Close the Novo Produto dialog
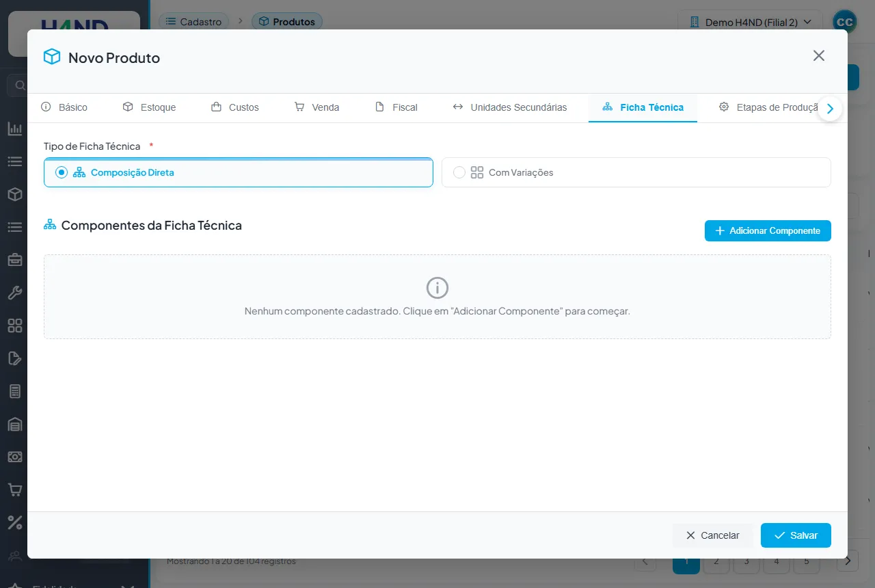 pos(819,56)
